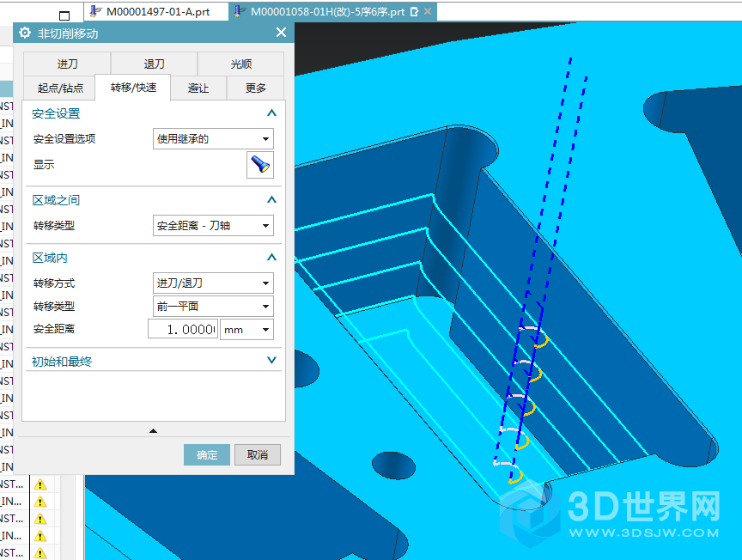The image size is (742, 560).
Task: Click the 确定 button
Action: click(207, 455)
